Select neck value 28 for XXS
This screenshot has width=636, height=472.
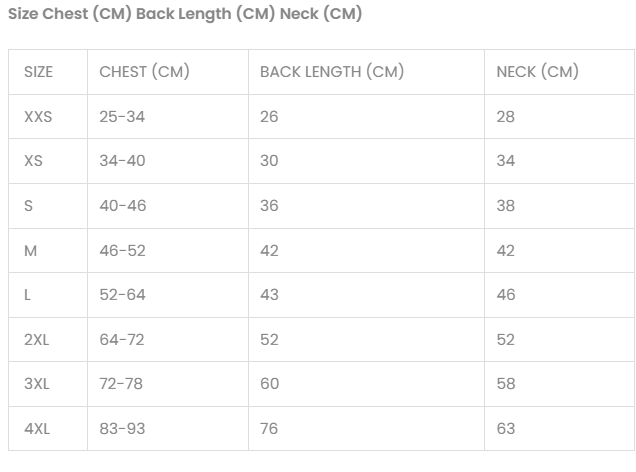coord(506,117)
